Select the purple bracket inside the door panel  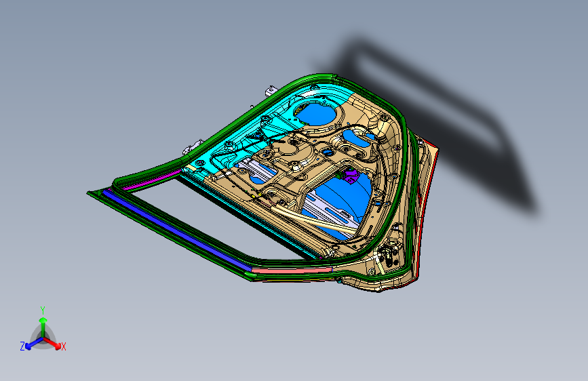point(351,176)
